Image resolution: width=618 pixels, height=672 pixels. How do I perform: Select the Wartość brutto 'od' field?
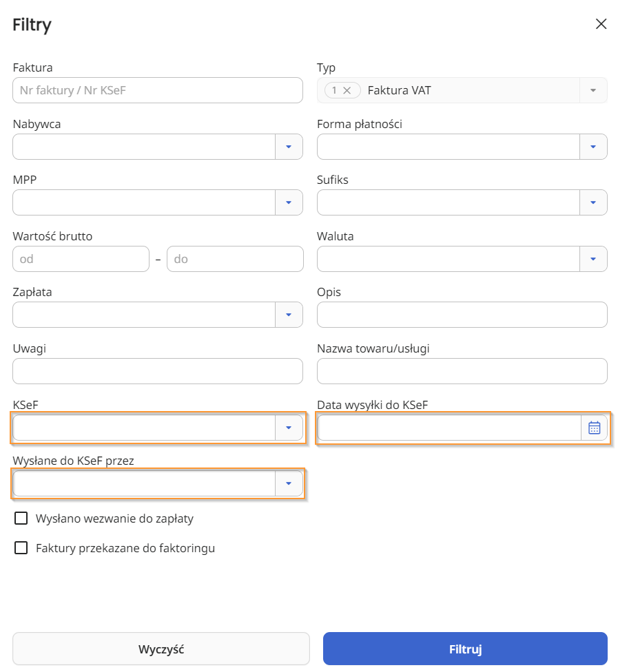(x=81, y=259)
